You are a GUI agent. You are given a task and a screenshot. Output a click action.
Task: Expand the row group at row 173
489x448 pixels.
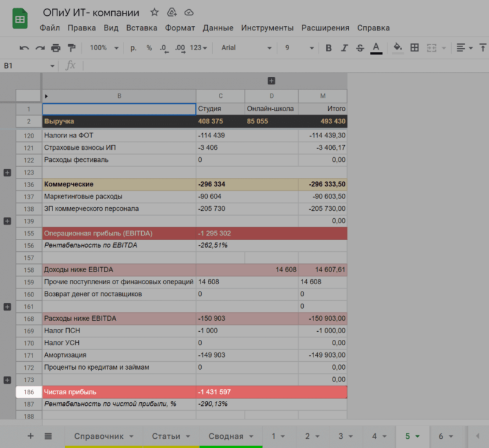point(7,380)
